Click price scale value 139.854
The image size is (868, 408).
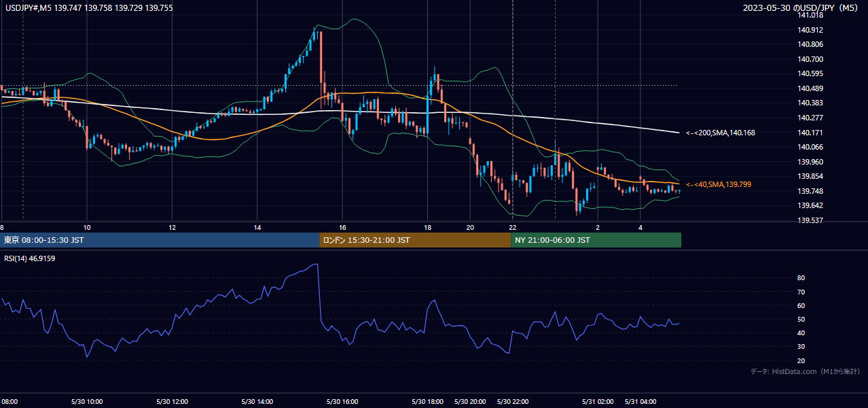tap(810, 176)
